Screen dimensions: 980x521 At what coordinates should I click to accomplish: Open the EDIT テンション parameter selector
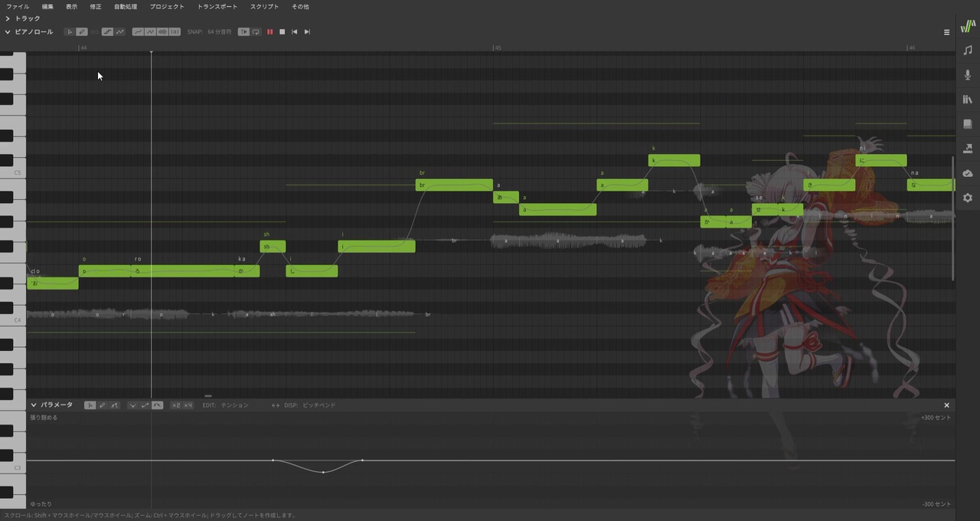[x=226, y=405]
